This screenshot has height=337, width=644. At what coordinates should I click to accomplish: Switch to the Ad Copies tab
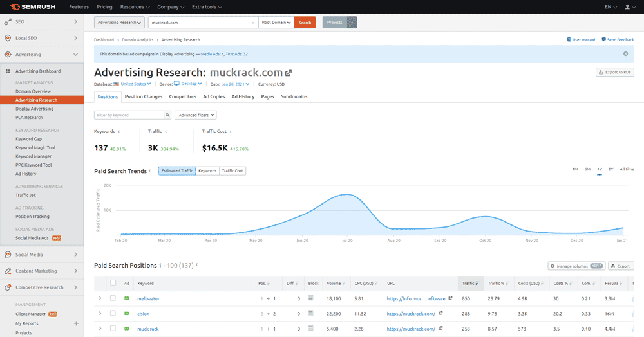pyautogui.click(x=214, y=96)
